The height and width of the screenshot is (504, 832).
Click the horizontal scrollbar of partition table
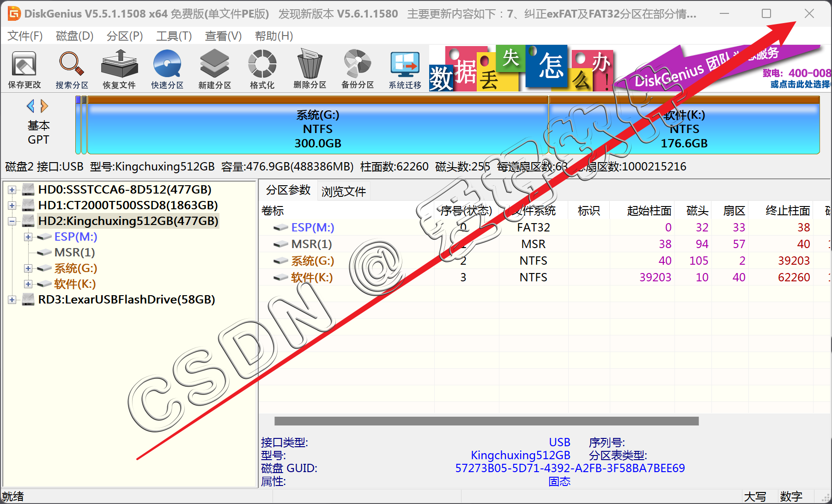[x=486, y=421]
